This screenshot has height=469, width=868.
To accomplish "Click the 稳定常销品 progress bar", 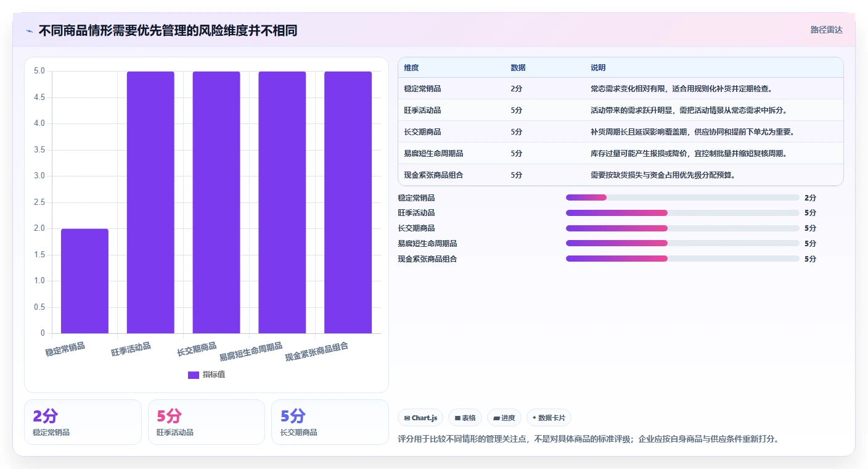I will pyautogui.click(x=682, y=197).
